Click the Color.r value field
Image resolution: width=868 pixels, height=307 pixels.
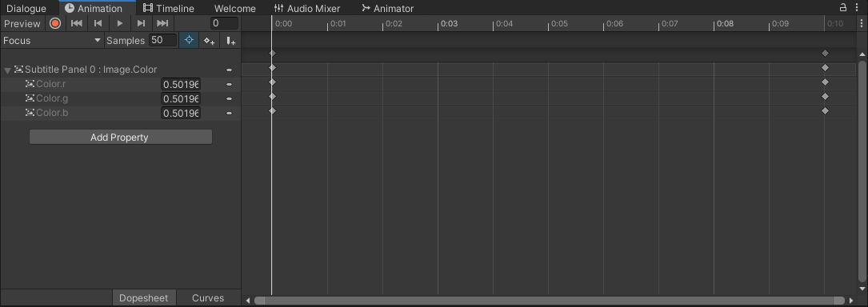coord(181,84)
